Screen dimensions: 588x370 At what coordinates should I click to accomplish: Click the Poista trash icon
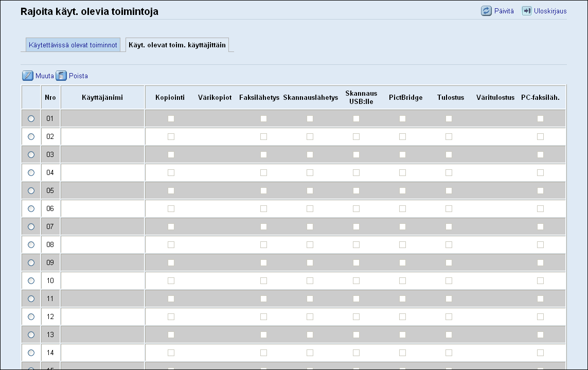(x=61, y=76)
